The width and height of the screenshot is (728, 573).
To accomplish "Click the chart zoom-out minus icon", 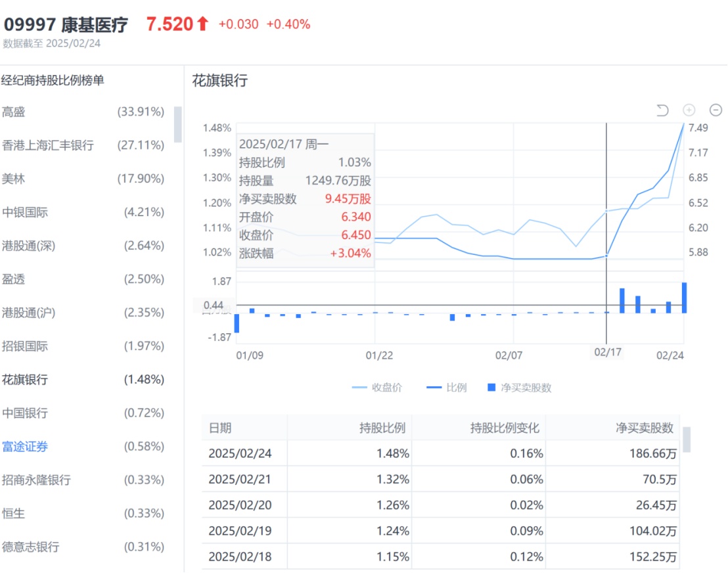I will click(716, 110).
